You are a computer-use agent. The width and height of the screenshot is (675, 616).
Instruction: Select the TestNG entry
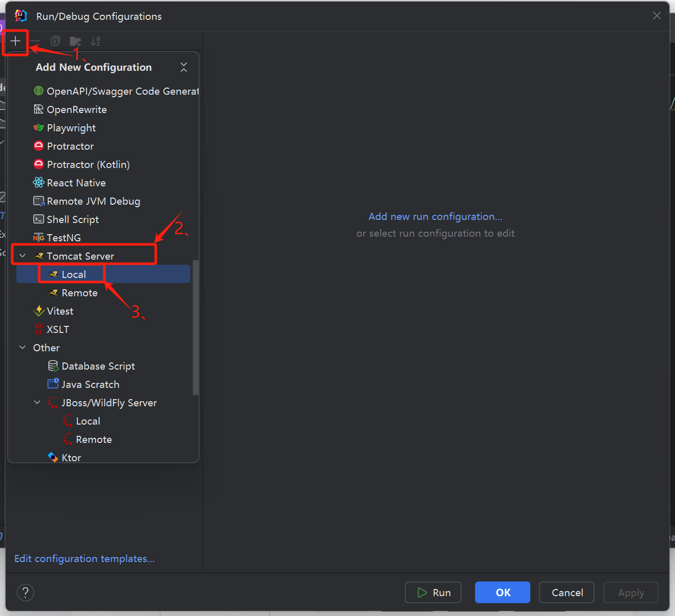pos(103,238)
